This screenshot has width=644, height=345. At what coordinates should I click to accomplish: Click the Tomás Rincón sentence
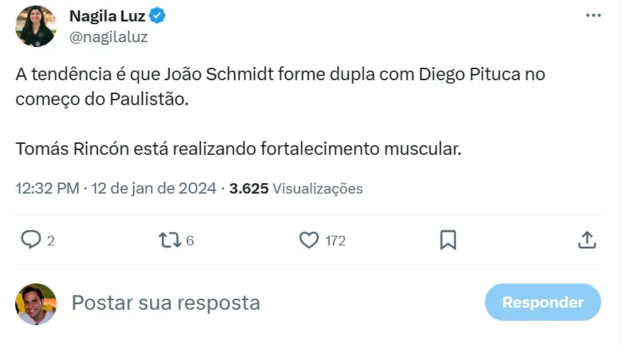(x=238, y=149)
